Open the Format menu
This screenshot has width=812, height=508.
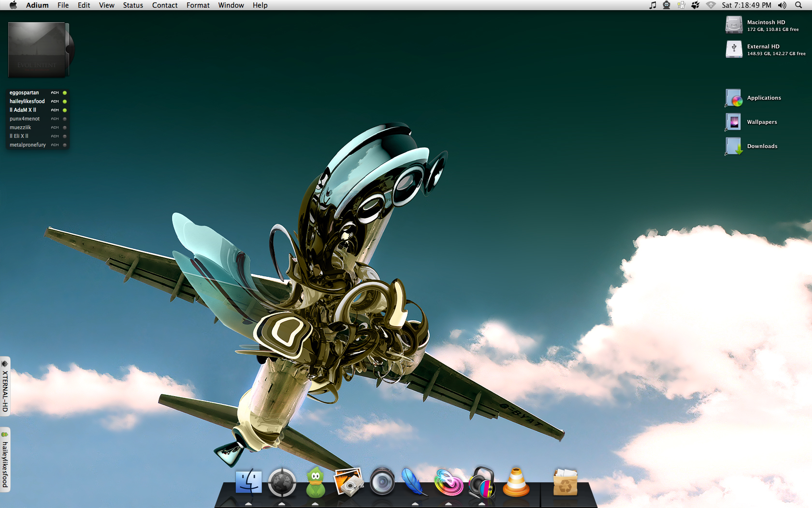click(x=198, y=5)
